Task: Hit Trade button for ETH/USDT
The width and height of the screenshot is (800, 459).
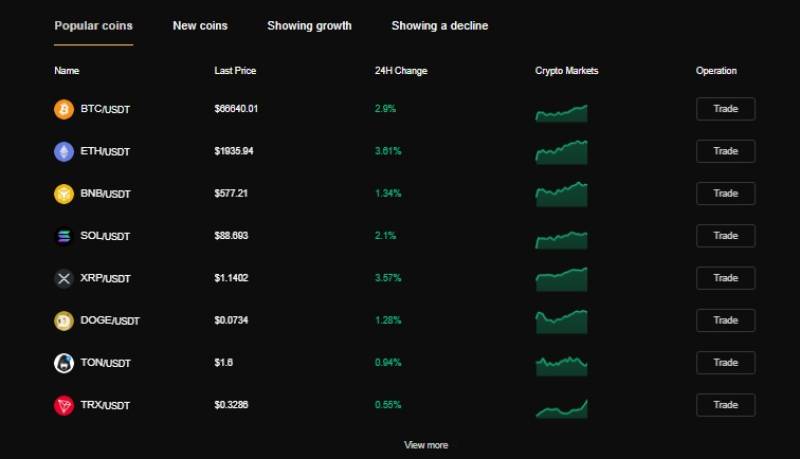Action: point(726,151)
